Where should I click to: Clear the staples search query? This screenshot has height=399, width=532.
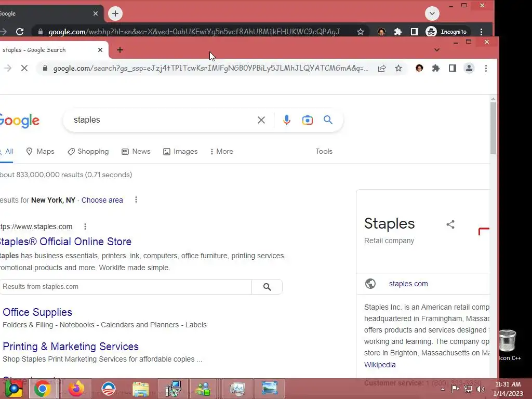pos(261,120)
